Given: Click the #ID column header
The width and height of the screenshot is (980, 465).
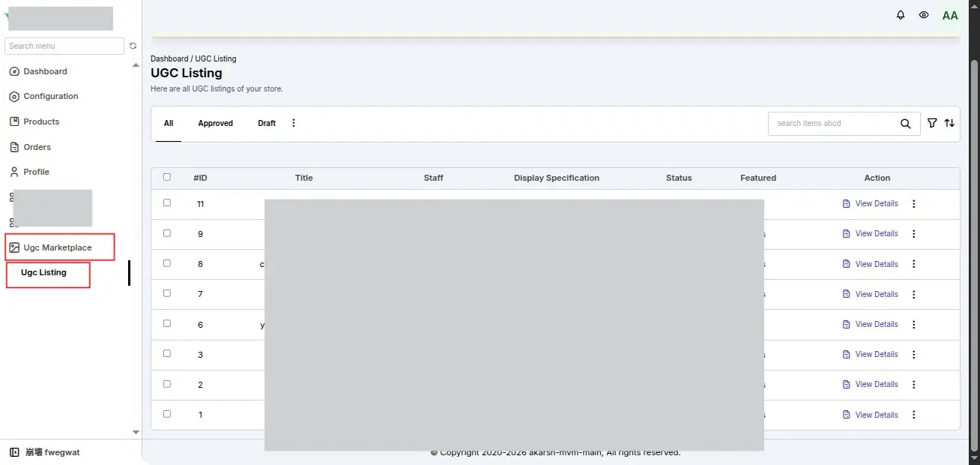Looking at the screenshot, I should point(200,178).
